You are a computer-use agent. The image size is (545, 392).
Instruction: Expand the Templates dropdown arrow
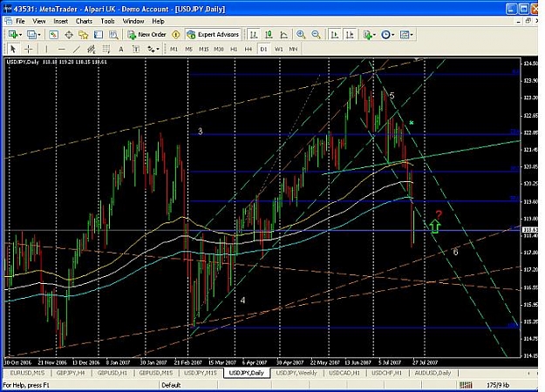coord(412,35)
